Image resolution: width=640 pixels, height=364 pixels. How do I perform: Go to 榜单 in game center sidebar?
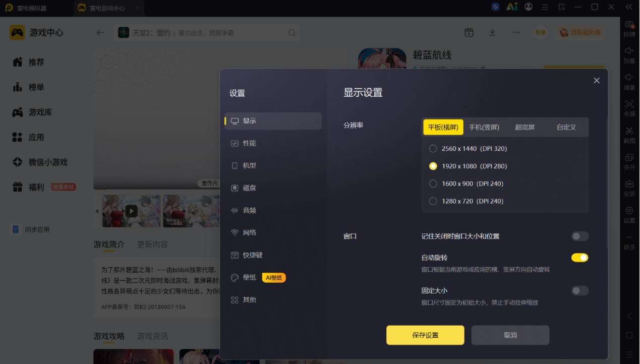click(x=36, y=87)
